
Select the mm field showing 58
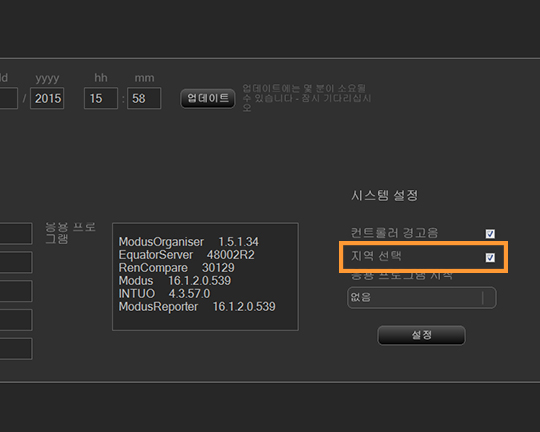tap(144, 99)
